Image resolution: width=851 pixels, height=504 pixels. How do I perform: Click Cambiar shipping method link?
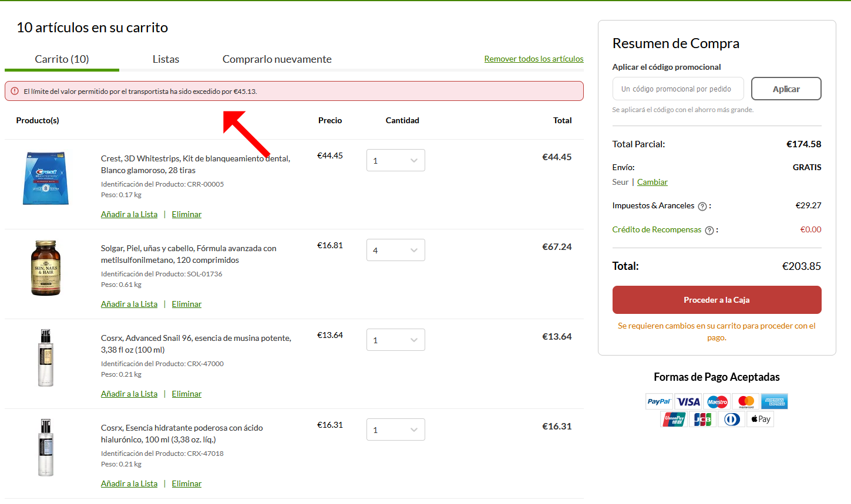tap(652, 182)
